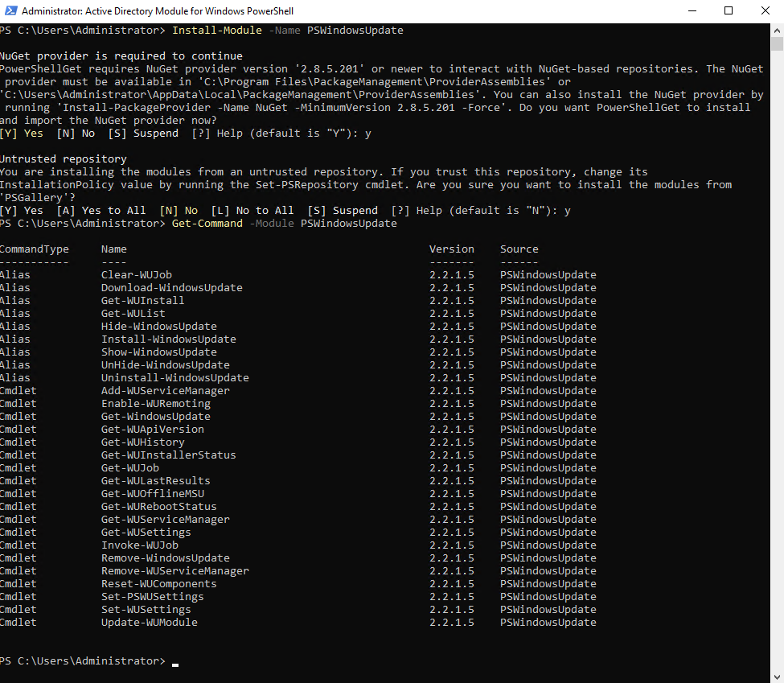Click 'Uninstall-WindowsUpdate' alias name
The image size is (784, 683).
pos(175,378)
